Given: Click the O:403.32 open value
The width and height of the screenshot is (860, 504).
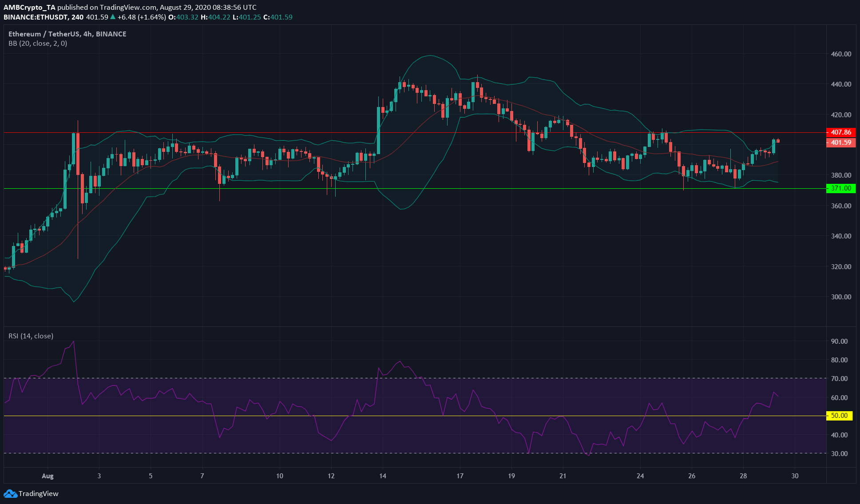Looking at the screenshot, I should tap(183, 17).
